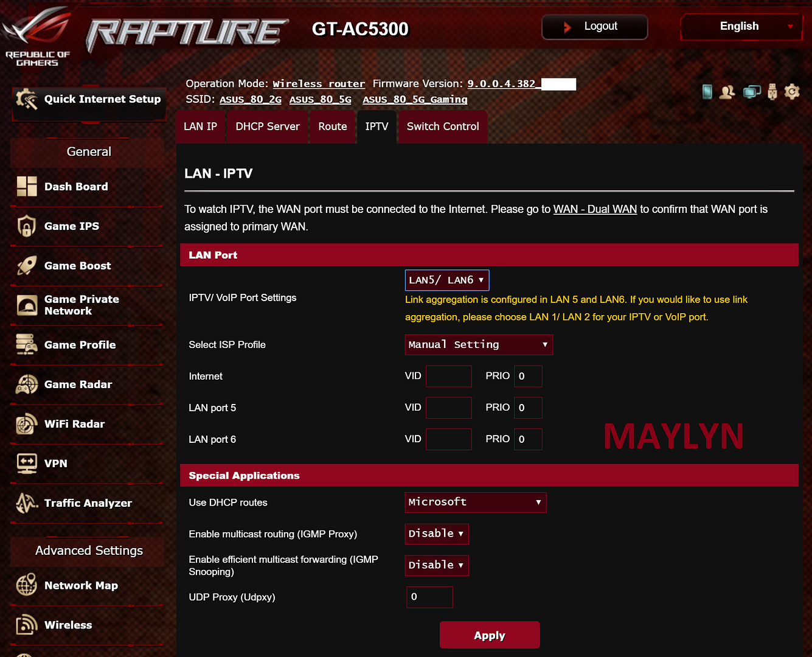
Task: Go to the Switch Control tab
Action: [443, 127]
